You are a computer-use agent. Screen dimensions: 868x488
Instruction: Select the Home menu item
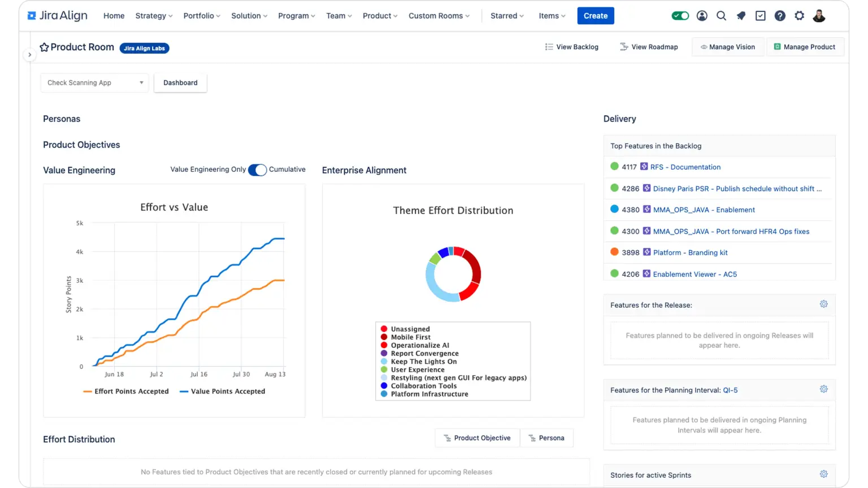(x=114, y=16)
